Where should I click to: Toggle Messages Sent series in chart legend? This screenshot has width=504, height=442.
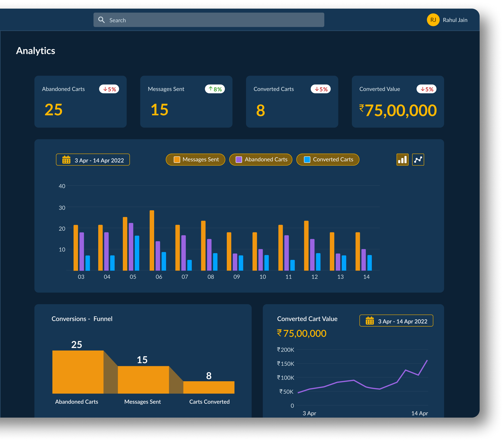(x=195, y=160)
